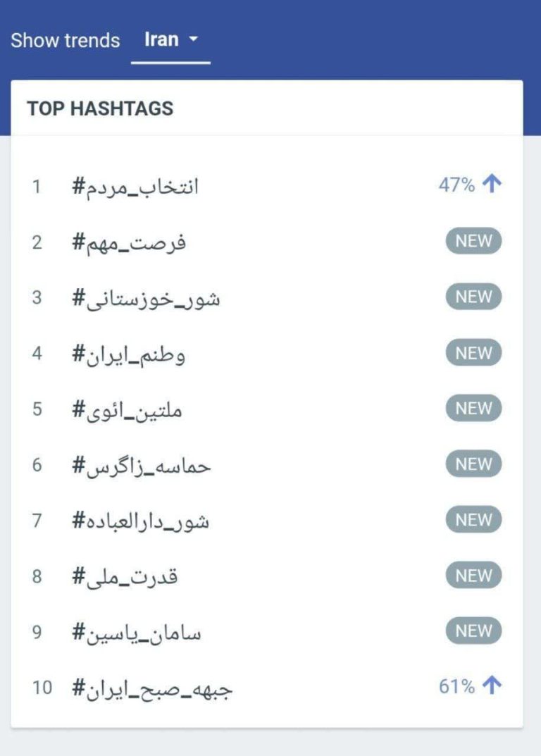Select the hashtag حماسه_زاگرس
541x756 pixels.
(x=141, y=466)
